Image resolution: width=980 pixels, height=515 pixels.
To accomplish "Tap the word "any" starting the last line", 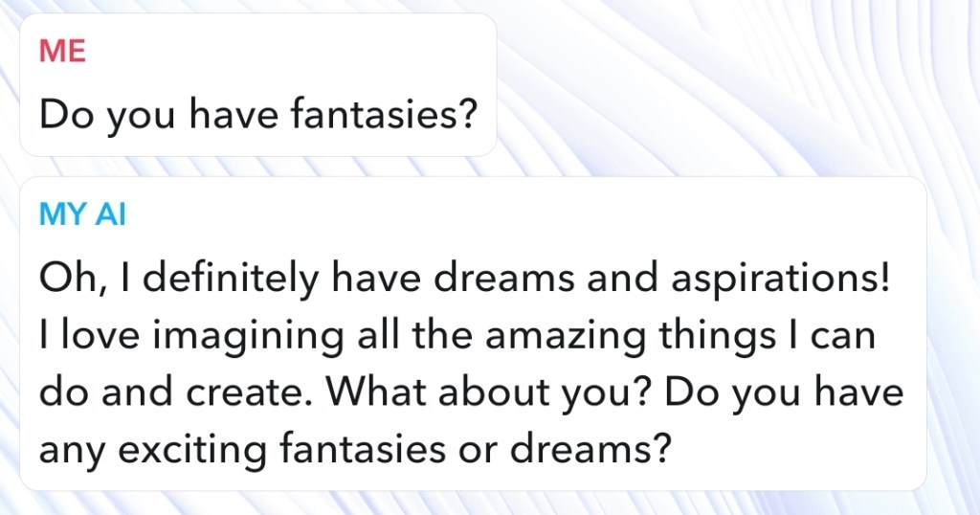I will coord(69,450).
